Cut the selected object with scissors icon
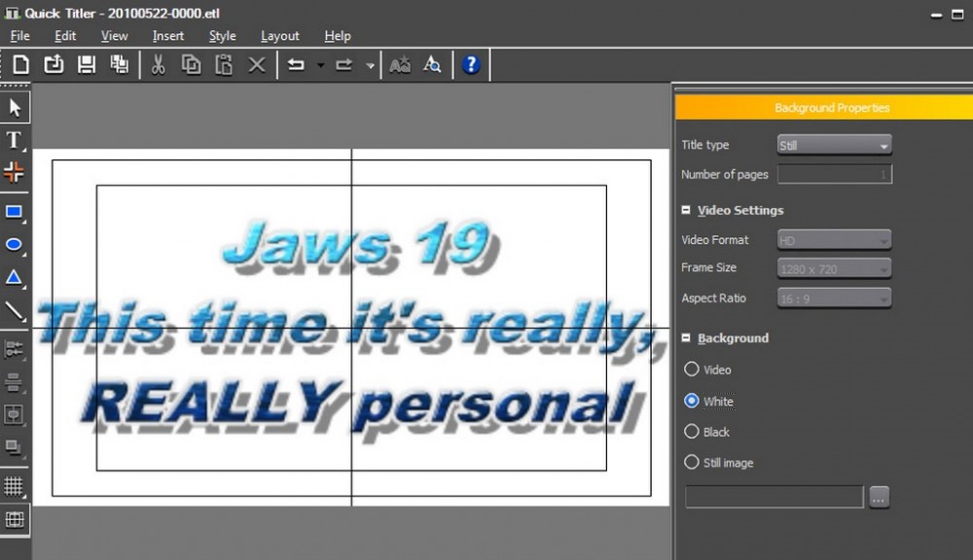The image size is (973, 560). [x=159, y=64]
